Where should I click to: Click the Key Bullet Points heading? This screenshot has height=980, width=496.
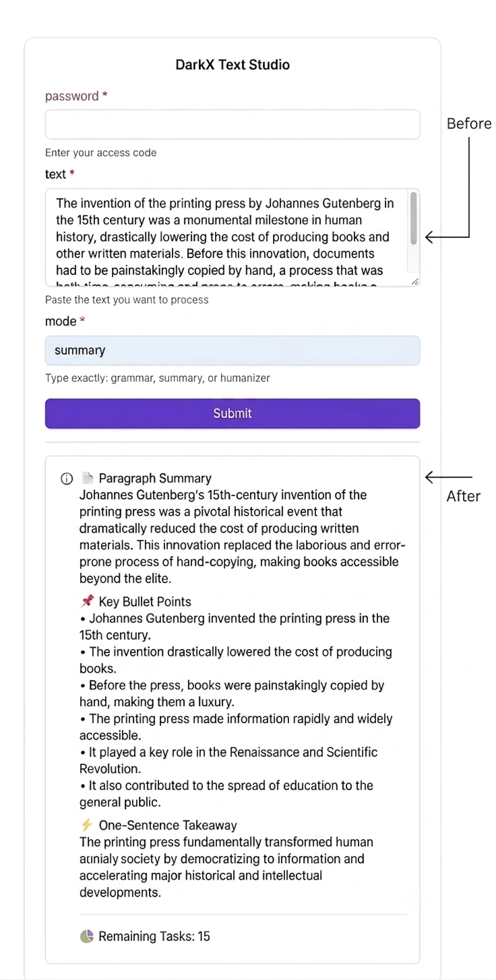click(x=145, y=601)
